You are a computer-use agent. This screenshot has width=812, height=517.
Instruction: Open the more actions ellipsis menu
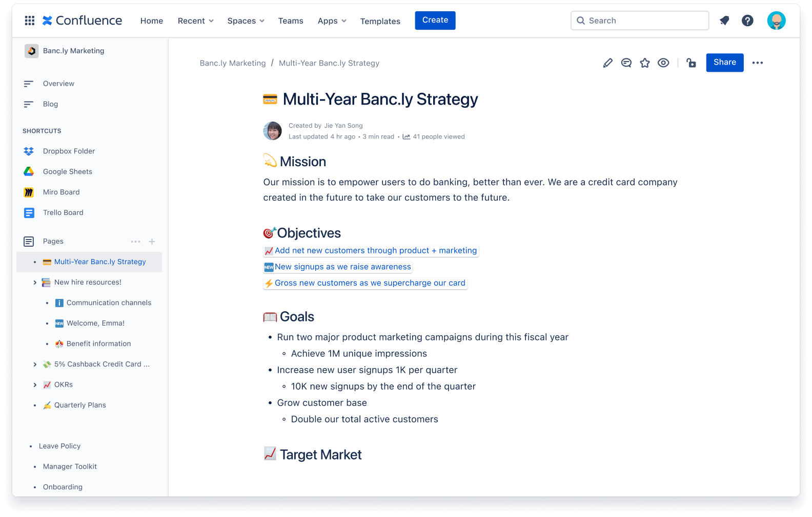coord(758,63)
